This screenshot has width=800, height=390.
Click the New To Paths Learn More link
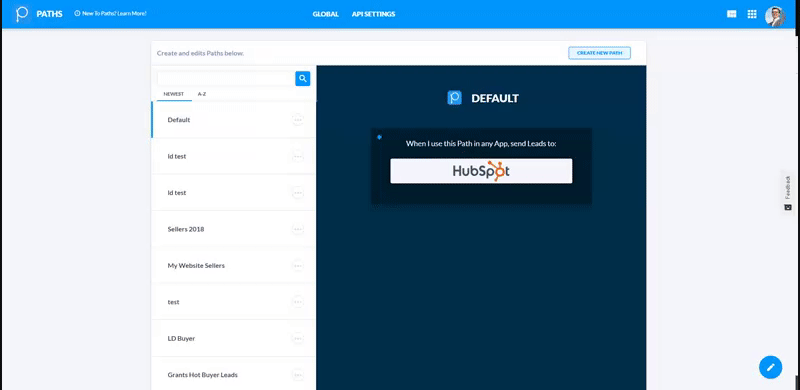(111, 13)
